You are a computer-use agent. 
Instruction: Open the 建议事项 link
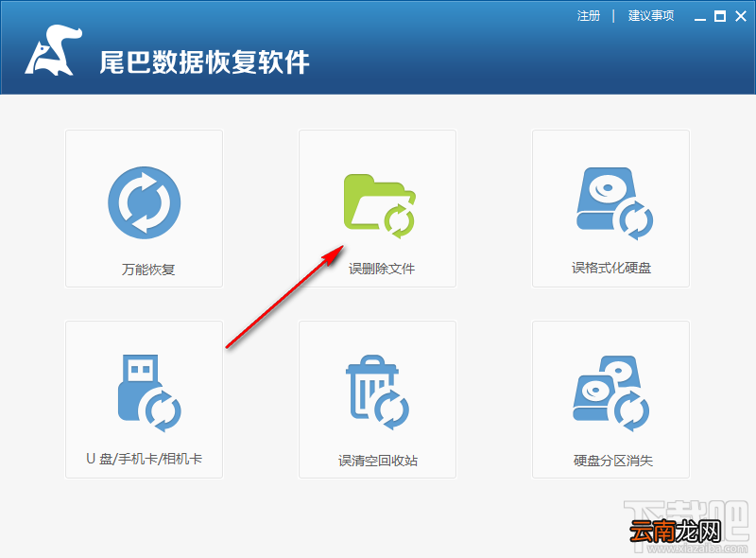651,16
